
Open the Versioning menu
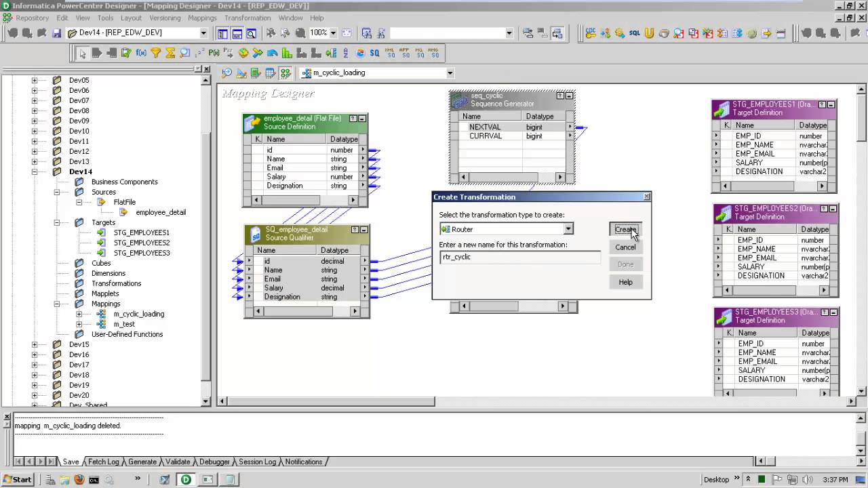pyautogui.click(x=164, y=18)
